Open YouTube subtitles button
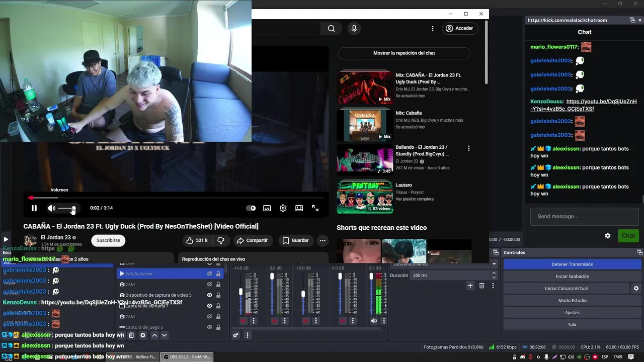 (267, 208)
